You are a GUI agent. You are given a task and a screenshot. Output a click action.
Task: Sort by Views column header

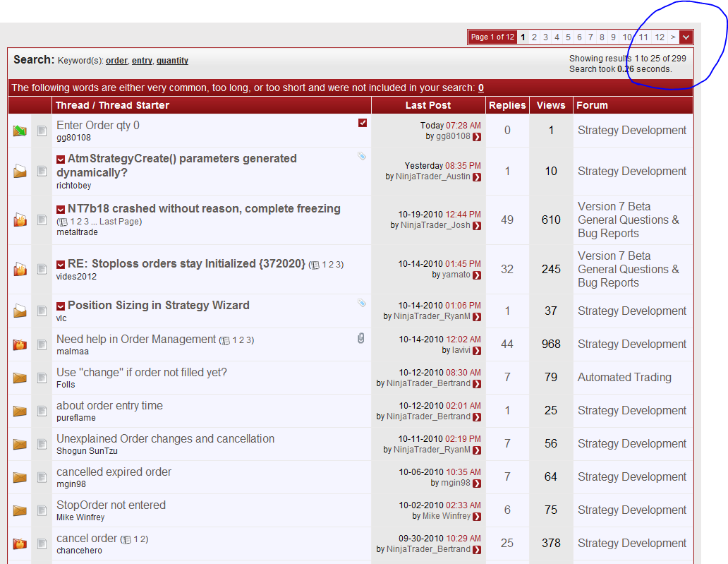(x=551, y=105)
